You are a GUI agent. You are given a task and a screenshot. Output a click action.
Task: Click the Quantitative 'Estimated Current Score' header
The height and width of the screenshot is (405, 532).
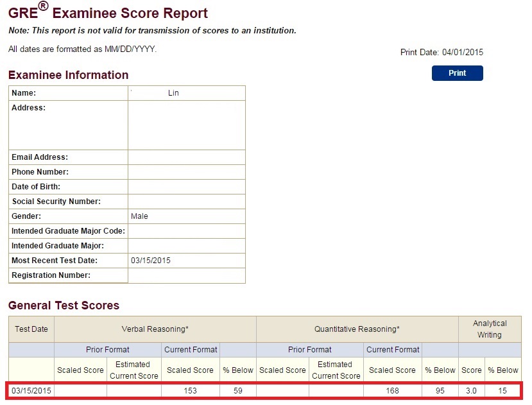[x=336, y=370]
